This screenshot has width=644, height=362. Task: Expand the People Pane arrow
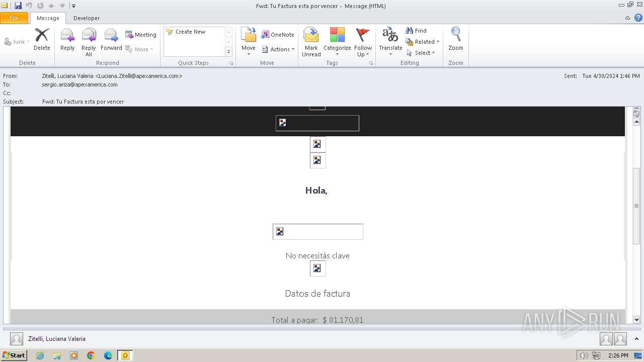click(x=636, y=339)
